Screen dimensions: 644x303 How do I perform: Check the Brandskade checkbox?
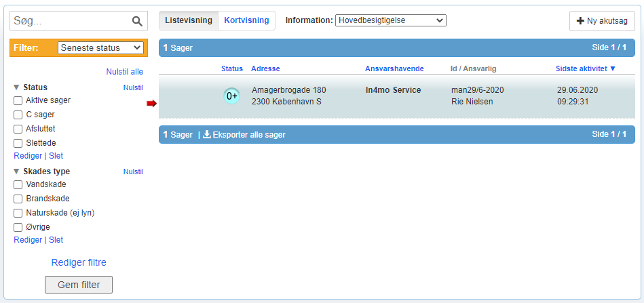(x=18, y=199)
